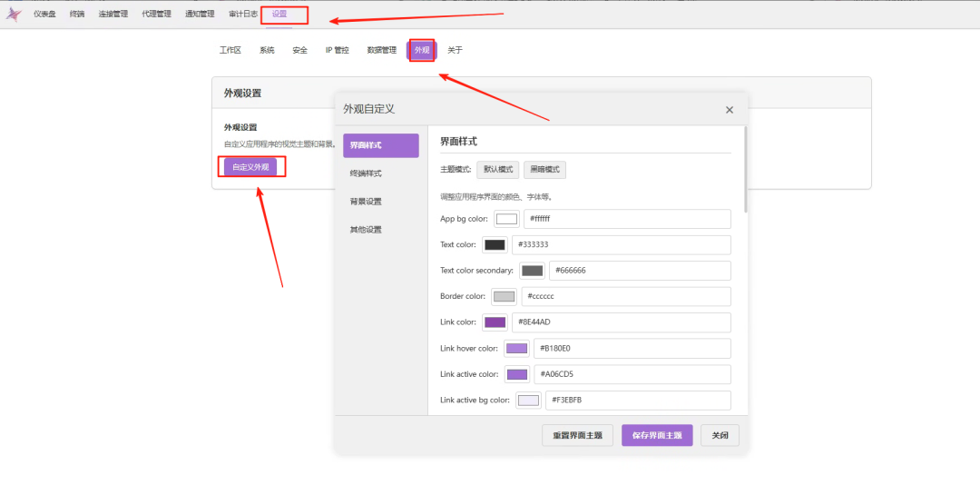
Task: Open the IP 管控 tab
Action: (337, 50)
